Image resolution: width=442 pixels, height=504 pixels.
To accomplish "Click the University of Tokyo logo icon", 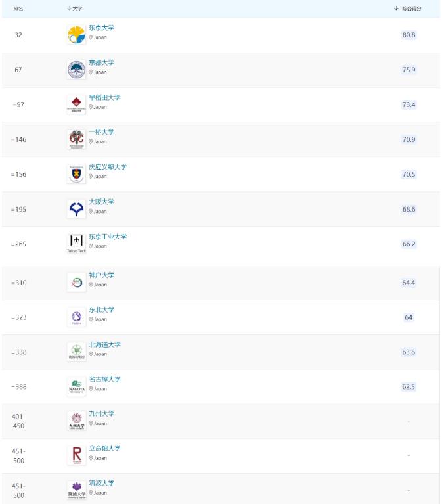I will [x=76, y=35].
